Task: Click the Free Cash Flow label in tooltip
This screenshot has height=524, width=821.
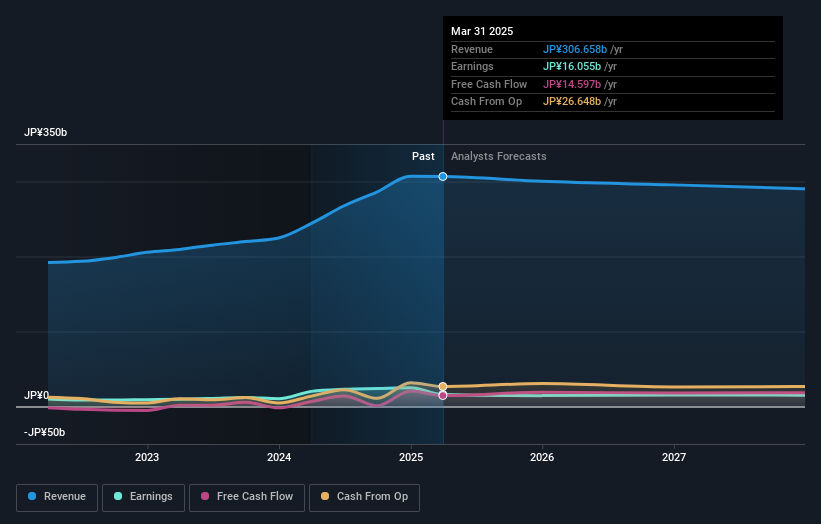Action: pyautogui.click(x=489, y=84)
